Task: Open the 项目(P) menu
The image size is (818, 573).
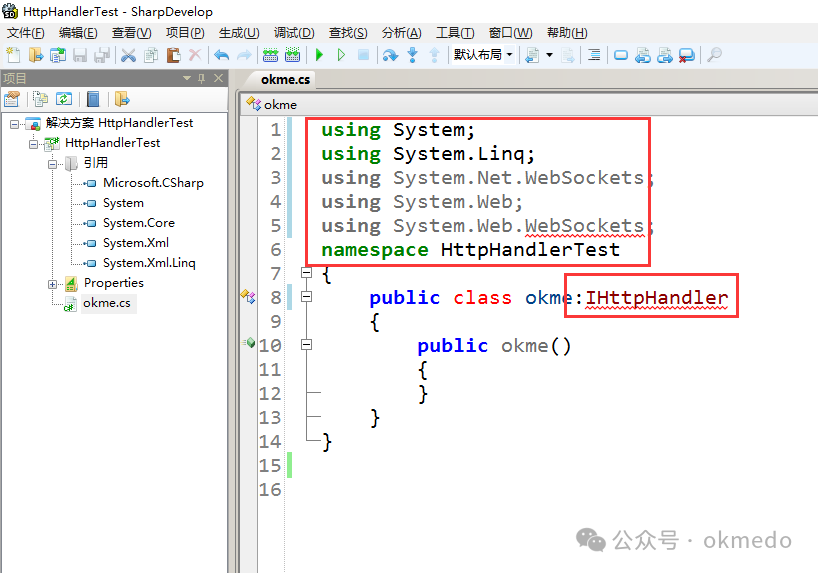Action: coord(185,33)
